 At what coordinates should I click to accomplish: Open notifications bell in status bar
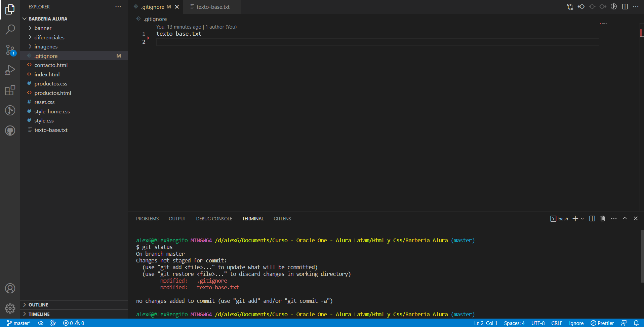(636, 323)
